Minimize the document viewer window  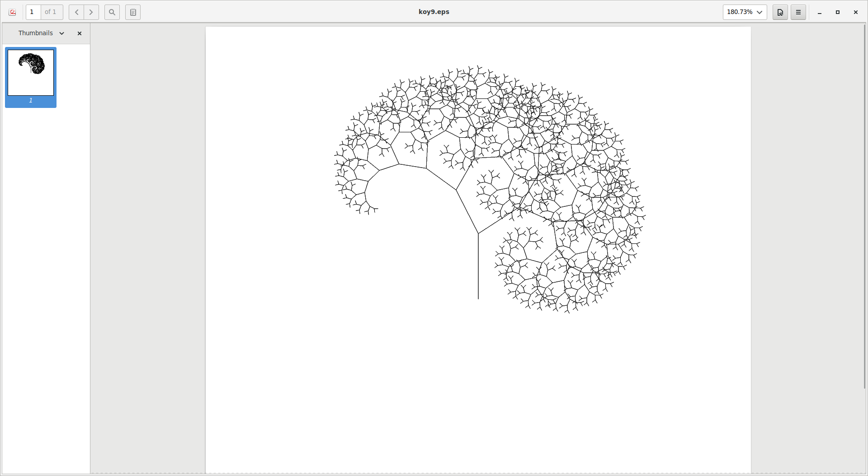[820, 13]
